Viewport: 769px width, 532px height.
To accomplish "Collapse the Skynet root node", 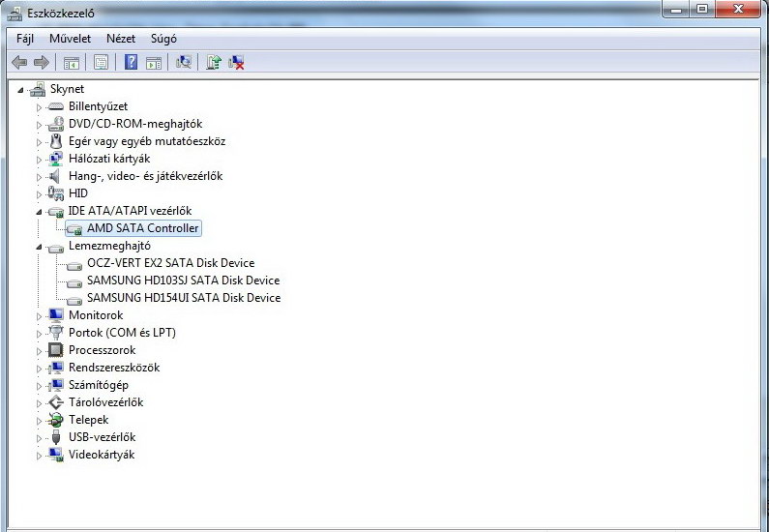I will coord(20,90).
